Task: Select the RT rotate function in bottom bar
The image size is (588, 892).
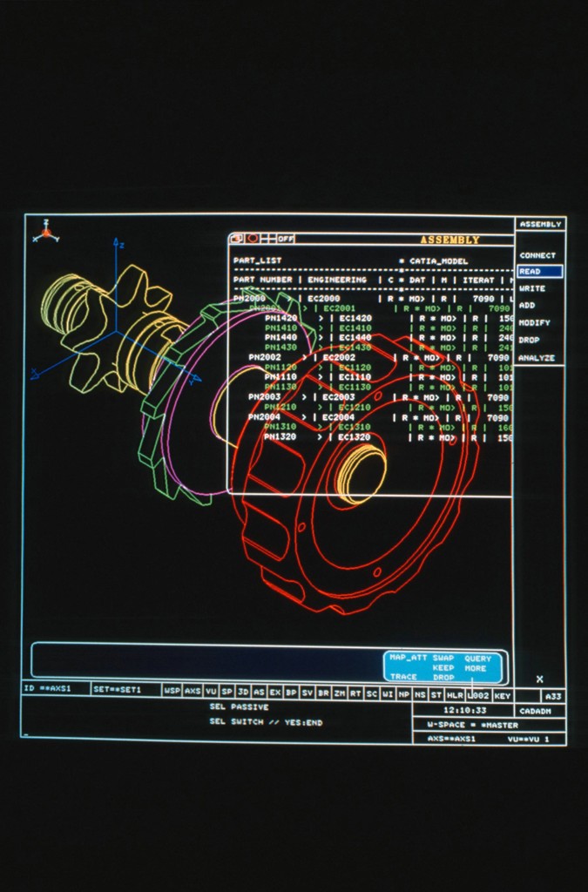Action: coord(355,692)
